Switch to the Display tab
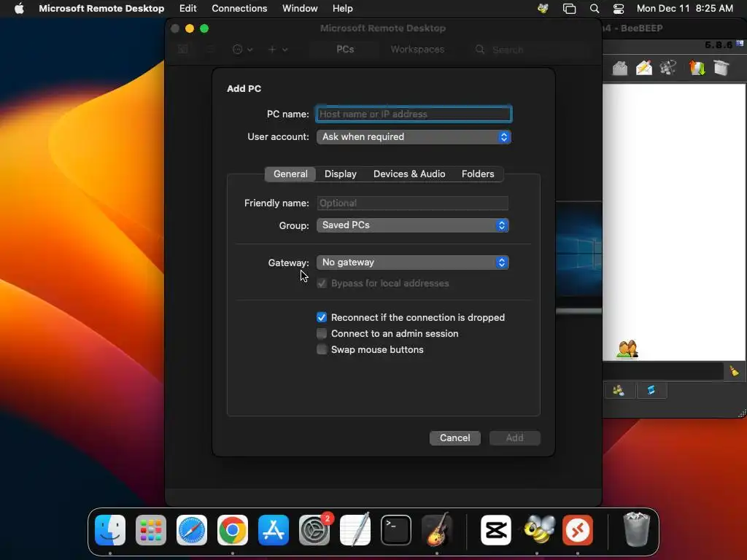747x560 pixels. point(340,174)
